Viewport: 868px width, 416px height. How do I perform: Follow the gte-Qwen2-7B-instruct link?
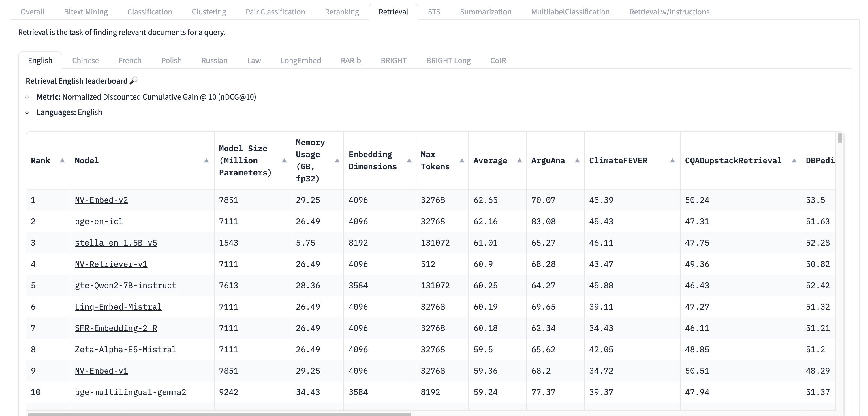125,286
